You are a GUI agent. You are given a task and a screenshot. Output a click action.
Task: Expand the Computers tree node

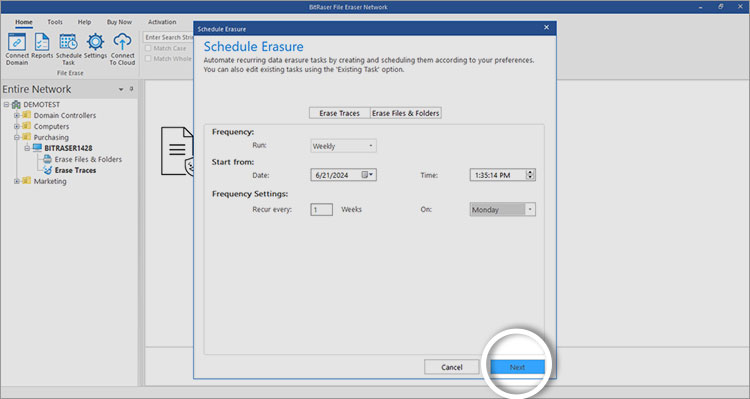[17, 126]
